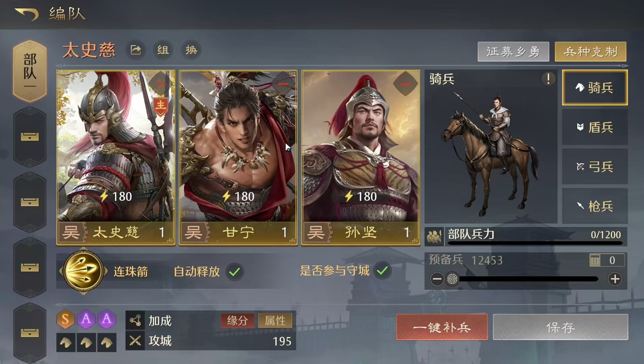Click the plus button on troop slider
The height and width of the screenshot is (364, 644).
615,279
